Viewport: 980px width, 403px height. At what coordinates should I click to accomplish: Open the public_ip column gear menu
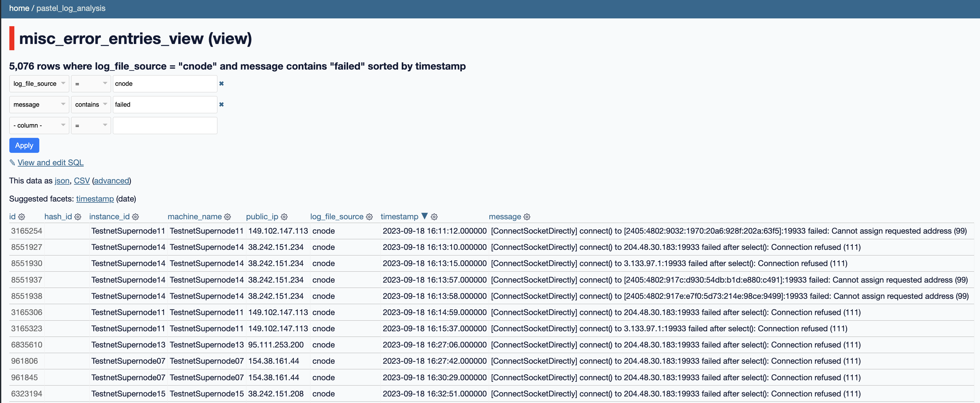coord(284,217)
